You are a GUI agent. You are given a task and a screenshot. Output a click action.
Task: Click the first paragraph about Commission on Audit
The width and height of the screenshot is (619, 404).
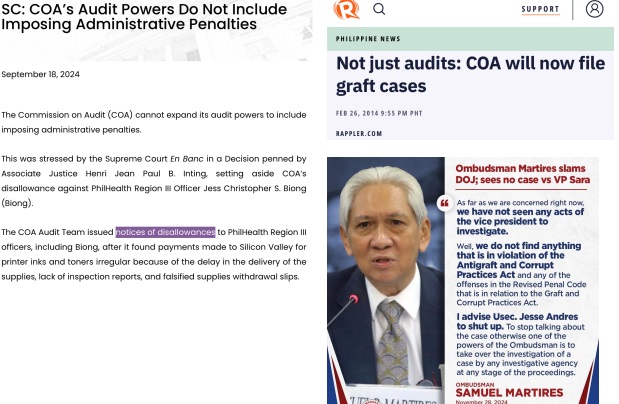[154, 122]
